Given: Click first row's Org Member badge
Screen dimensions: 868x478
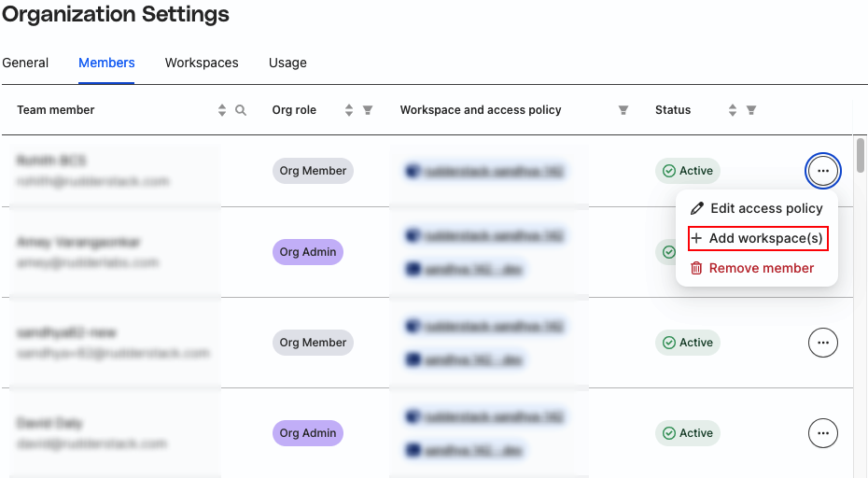Looking at the screenshot, I should [313, 171].
